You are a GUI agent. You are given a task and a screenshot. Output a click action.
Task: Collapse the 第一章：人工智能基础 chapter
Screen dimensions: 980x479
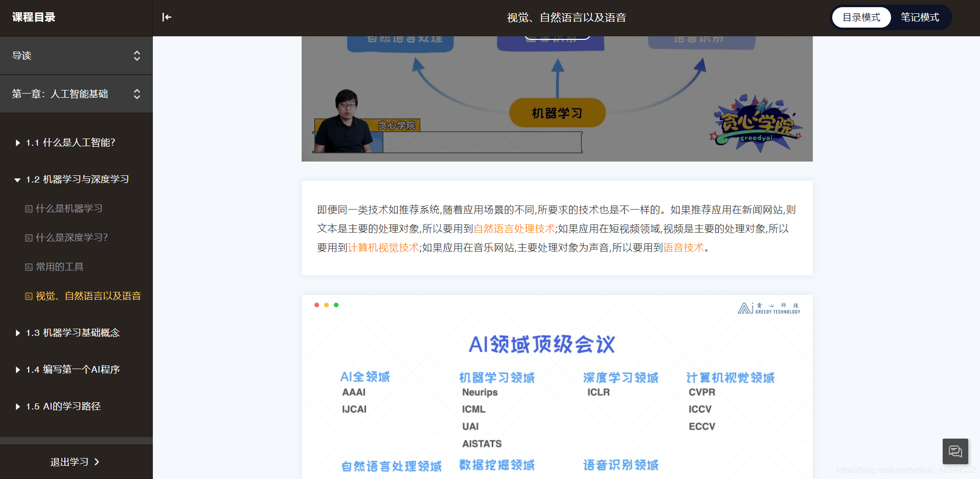click(136, 94)
